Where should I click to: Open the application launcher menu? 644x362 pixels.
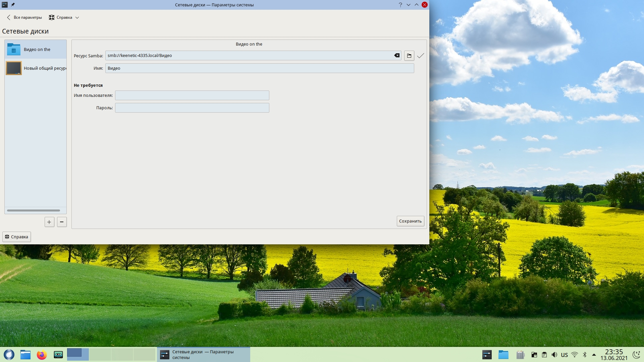click(9, 355)
